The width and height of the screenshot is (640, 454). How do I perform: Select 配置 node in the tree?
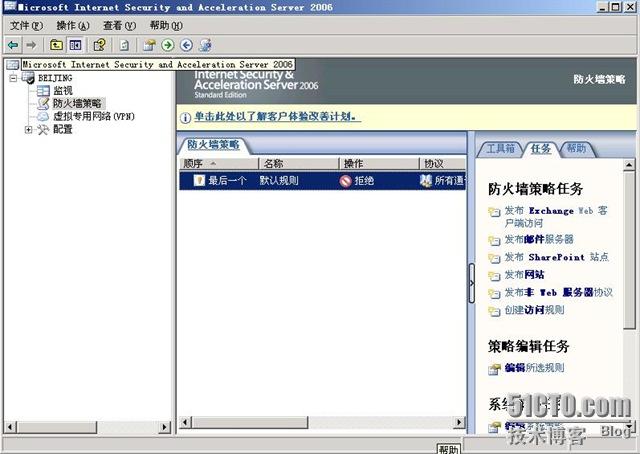[62, 129]
